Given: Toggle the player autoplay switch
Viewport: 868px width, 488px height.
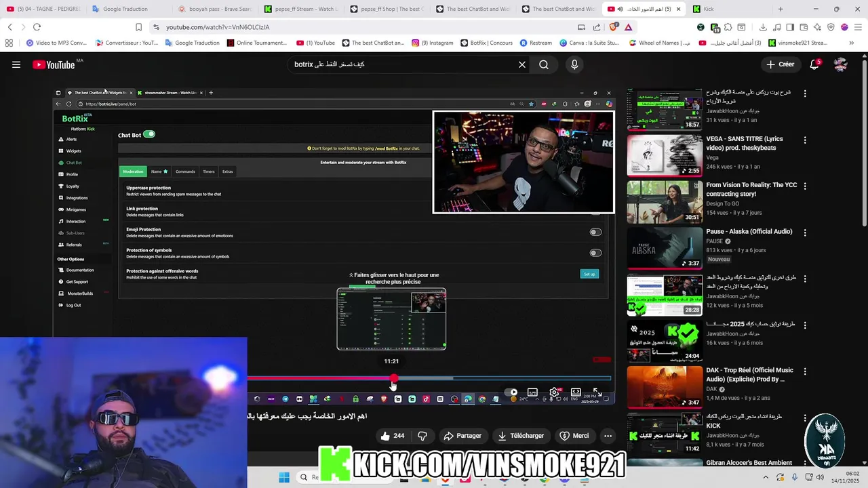Looking at the screenshot, I should tap(511, 392).
